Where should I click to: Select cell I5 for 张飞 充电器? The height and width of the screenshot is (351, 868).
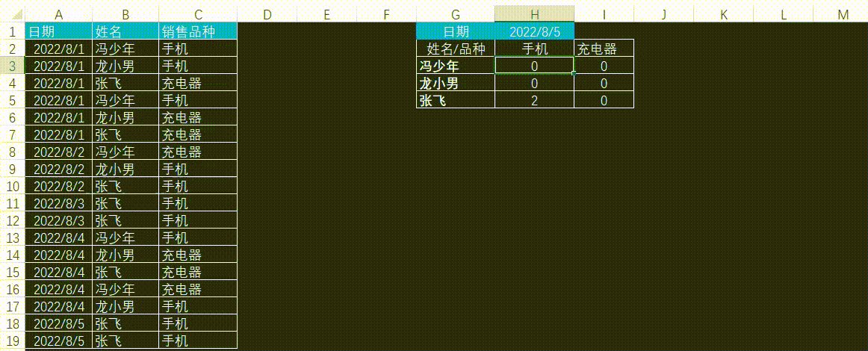(604, 100)
